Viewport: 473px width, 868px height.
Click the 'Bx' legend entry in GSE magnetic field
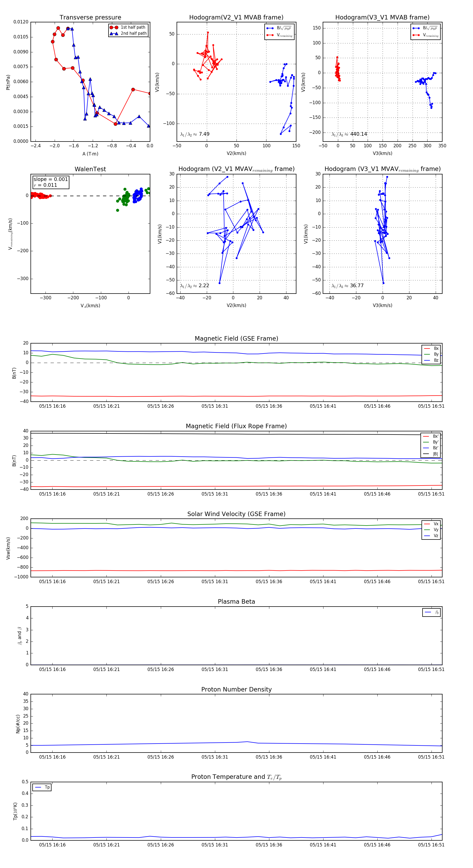click(x=431, y=349)
